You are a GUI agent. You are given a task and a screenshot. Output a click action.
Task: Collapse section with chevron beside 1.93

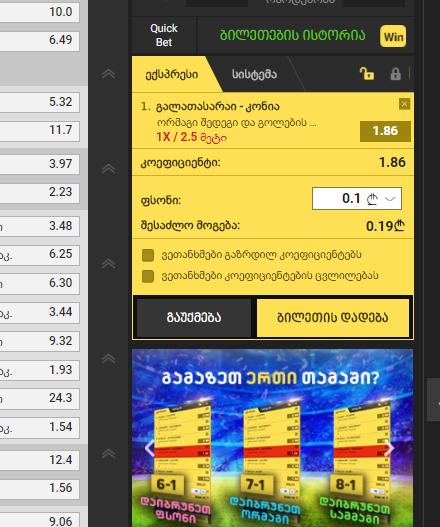coord(108,359)
